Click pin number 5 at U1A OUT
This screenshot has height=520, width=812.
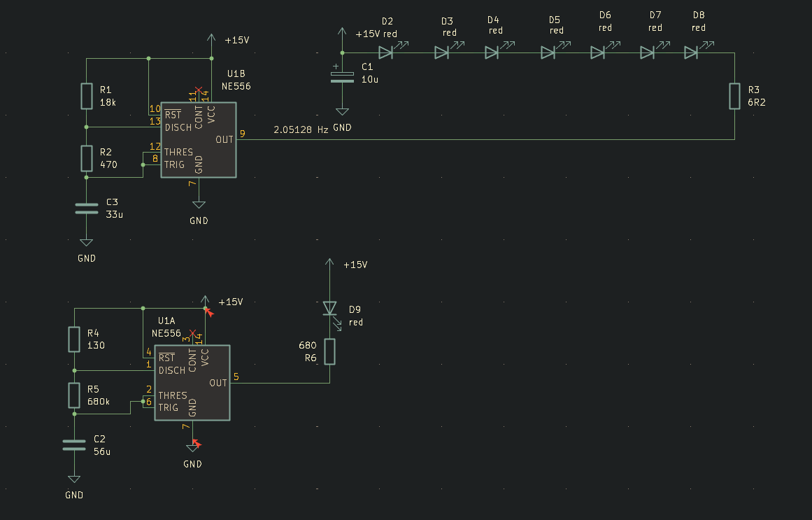236,377
